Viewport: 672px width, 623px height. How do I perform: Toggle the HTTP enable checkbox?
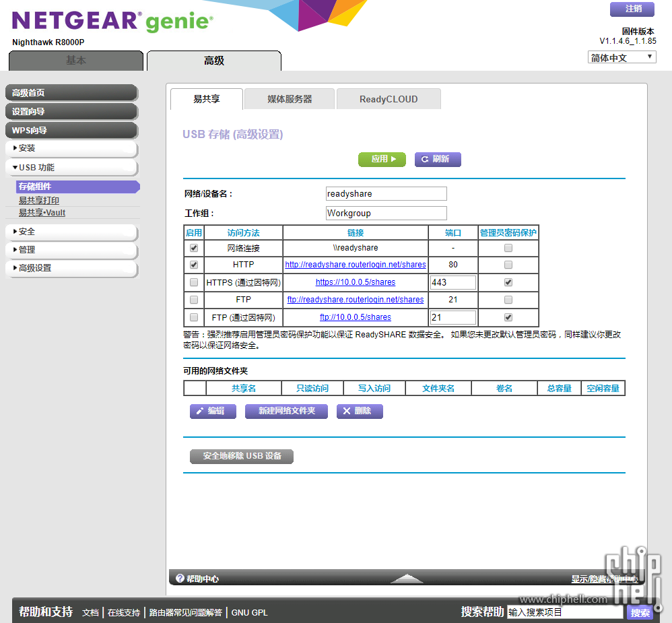[x=194, y=265]
